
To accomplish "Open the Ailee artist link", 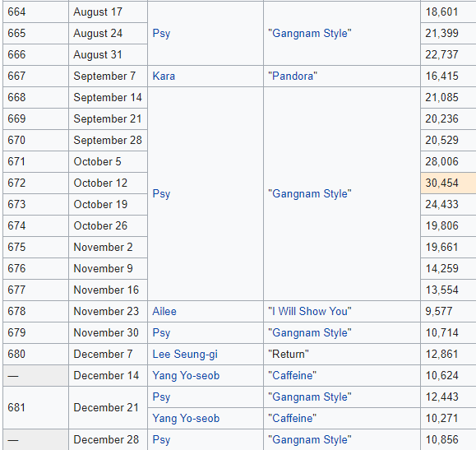I will [x=164, y=311].
